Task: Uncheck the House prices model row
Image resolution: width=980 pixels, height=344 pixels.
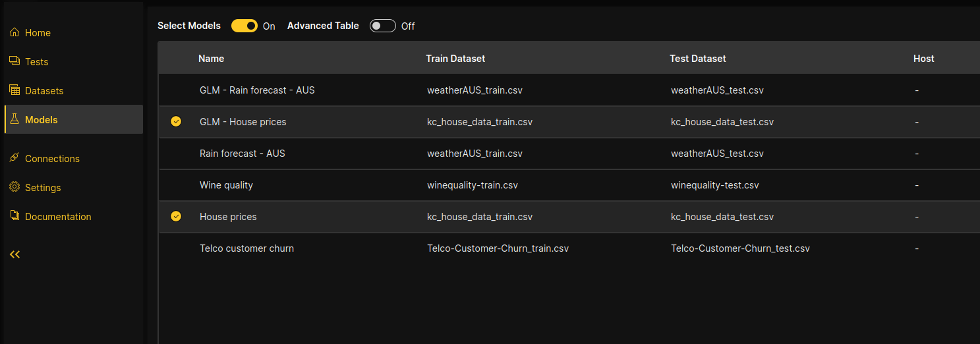Action: tap(176, 217)
